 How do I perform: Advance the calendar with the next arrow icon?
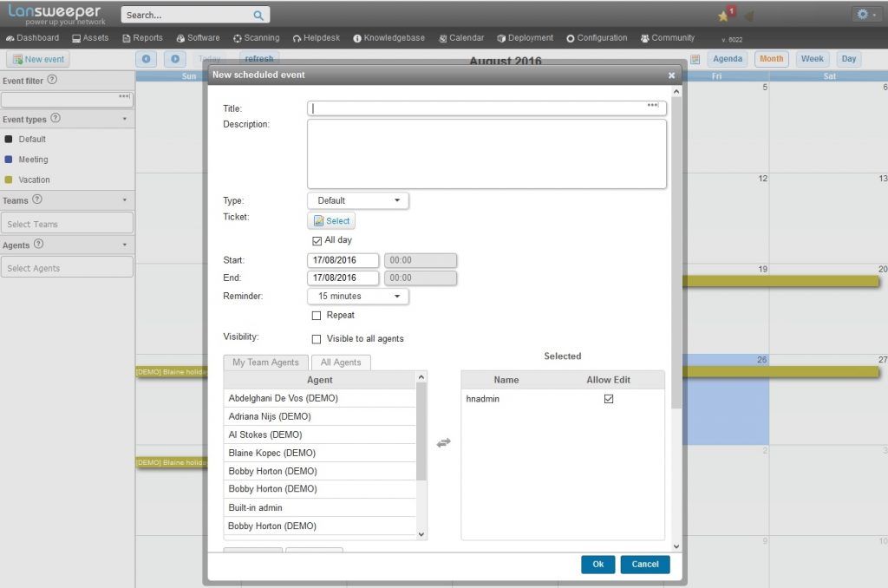coord(174,59)
